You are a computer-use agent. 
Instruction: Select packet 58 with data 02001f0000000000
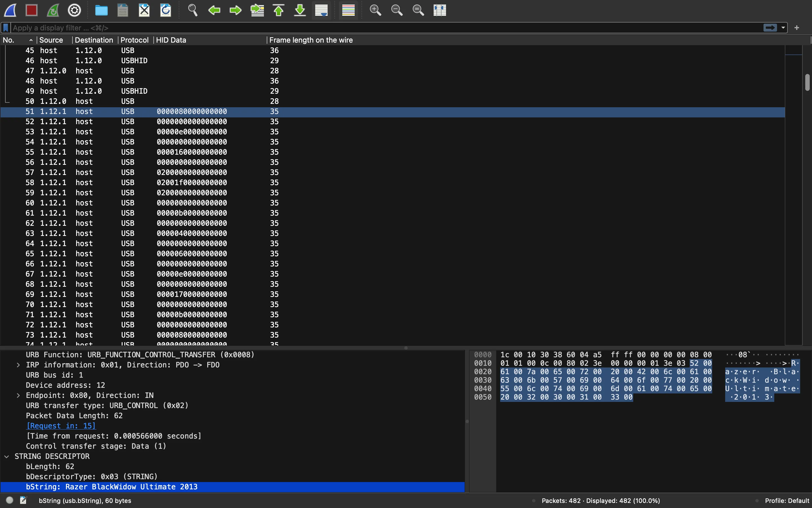(x=392, y=182)
